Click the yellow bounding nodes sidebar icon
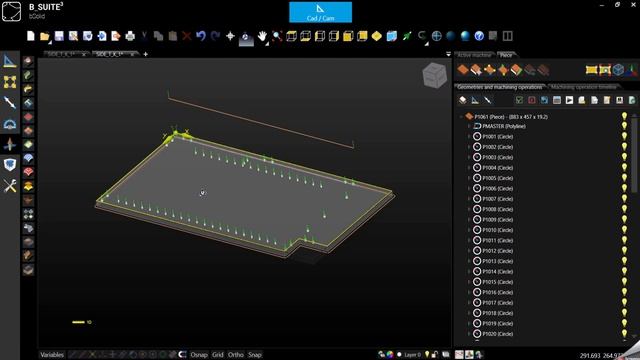Viewport: 640px width, 360px height. click(10, 82)
